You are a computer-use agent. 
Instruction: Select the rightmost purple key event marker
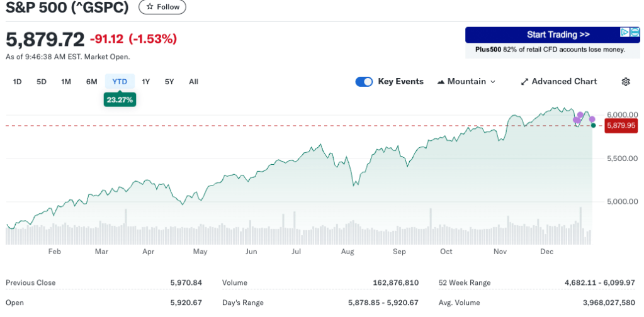click(x=592, y=119)
